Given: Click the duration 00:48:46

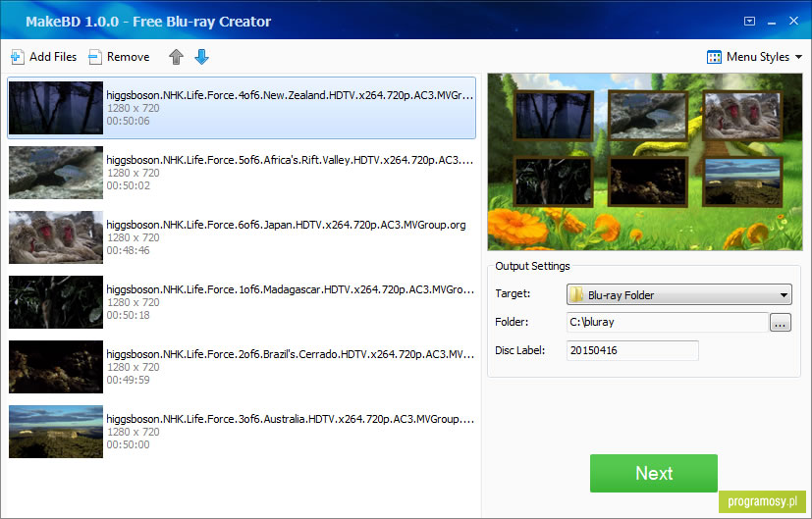Looking at the screenshot, I should pyautogui.click(x=128, y=250).
